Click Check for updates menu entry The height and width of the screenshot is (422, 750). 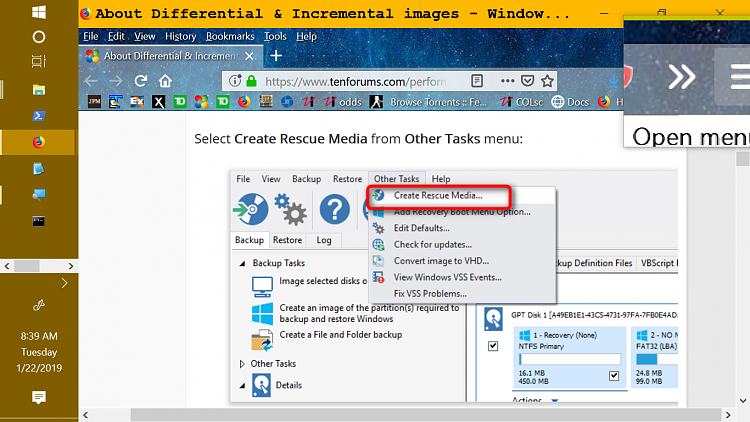pyautogui.click(x=432, y=244)
